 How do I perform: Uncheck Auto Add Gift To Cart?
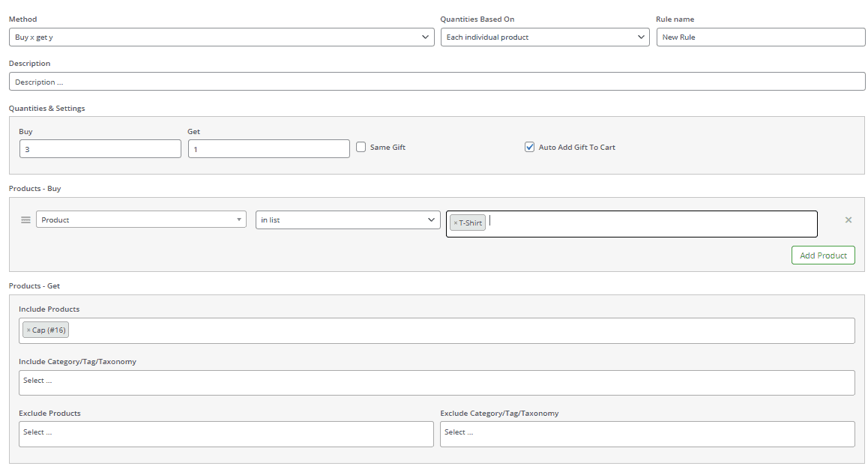(529, 148)
